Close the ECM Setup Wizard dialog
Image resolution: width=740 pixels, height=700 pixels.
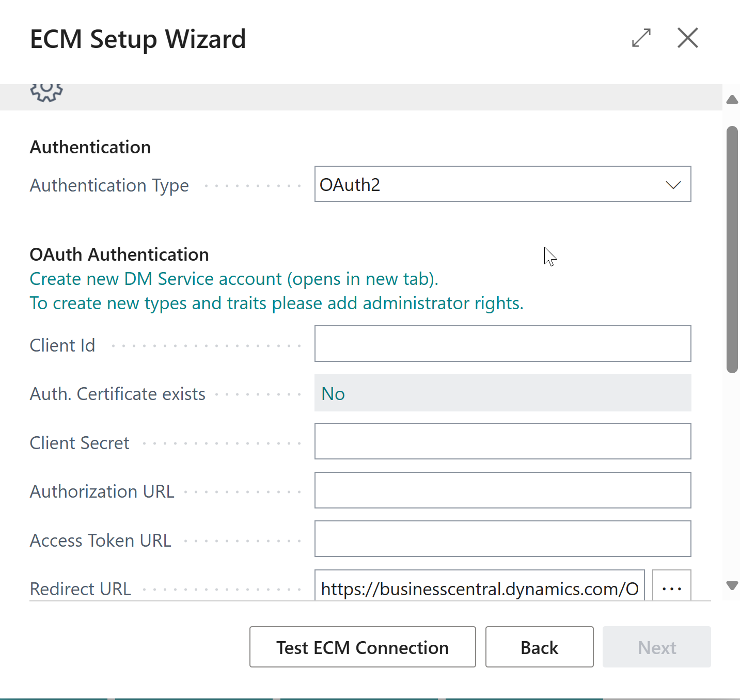tap(687, 38)
